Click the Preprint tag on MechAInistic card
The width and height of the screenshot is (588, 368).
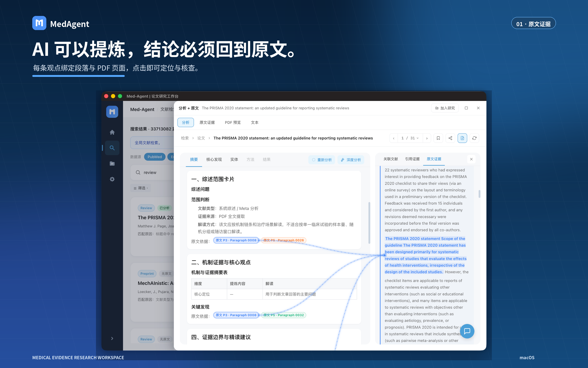[147, 274]
